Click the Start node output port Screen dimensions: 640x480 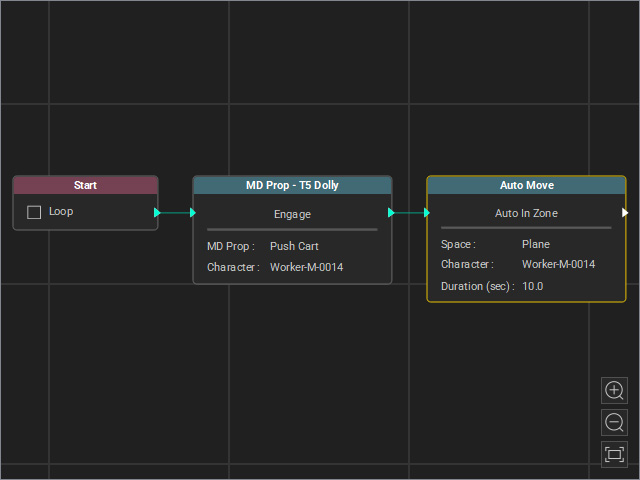(x=157, y=212)
